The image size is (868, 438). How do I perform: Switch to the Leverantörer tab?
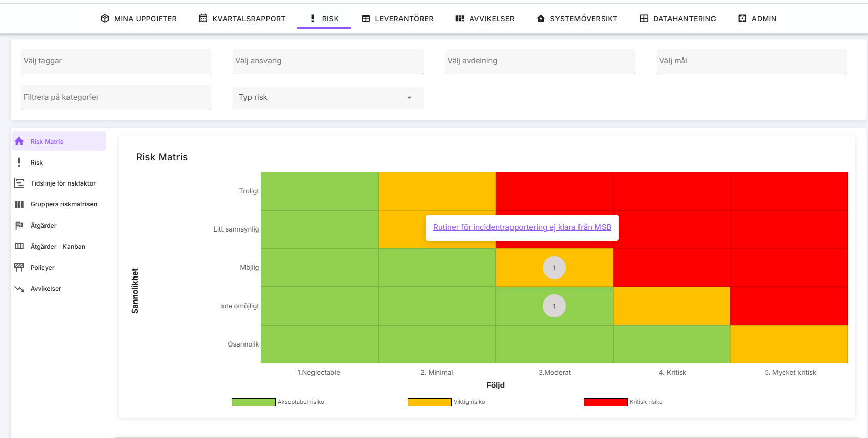point(397,19)
